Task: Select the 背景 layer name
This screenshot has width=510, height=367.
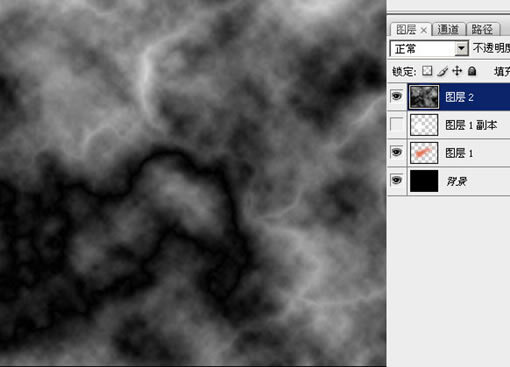Action: (x=457, y=181)
